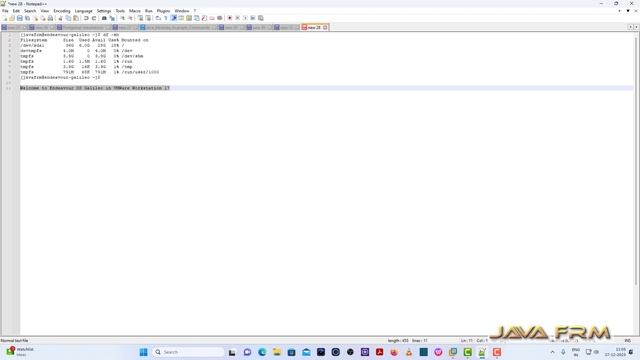
Task: Click the '/run/user/1000' text in editor
Action: [140, 72]
